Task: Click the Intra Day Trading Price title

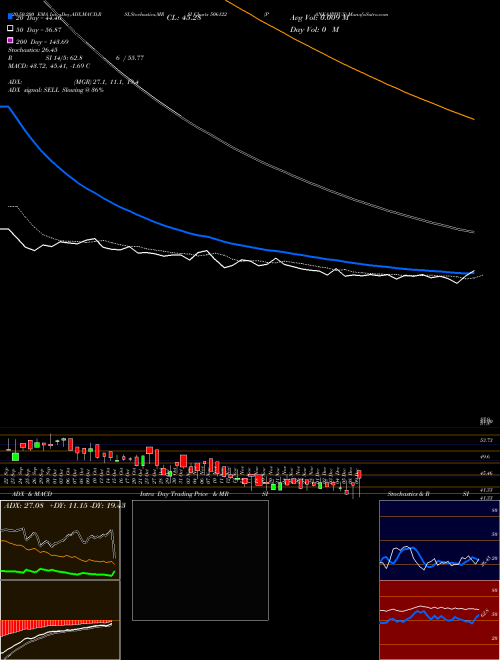Action: point(184,494)
